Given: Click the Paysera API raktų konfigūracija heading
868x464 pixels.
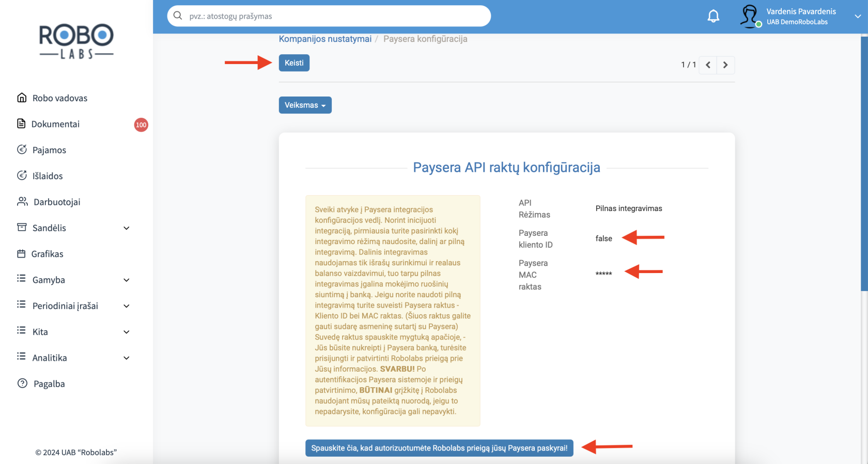Looking at the screenshot, I should 506,167.
